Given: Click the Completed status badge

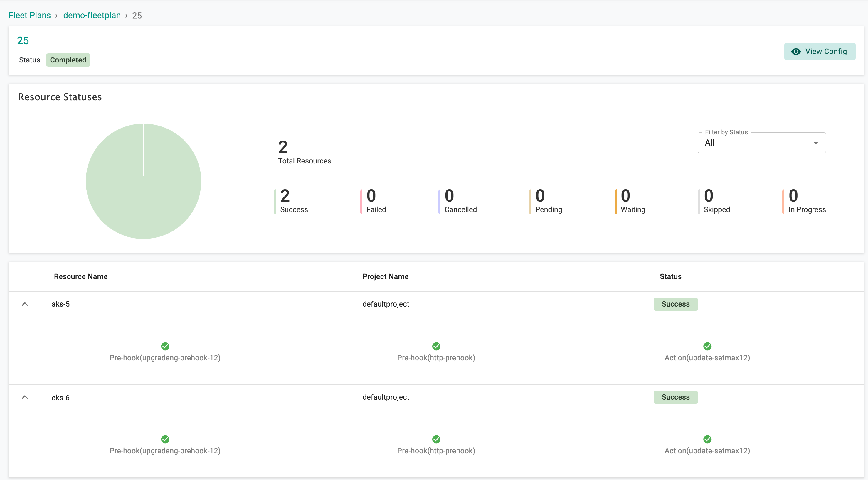Looking at the screenshot, I should click(x=68, y=59).
